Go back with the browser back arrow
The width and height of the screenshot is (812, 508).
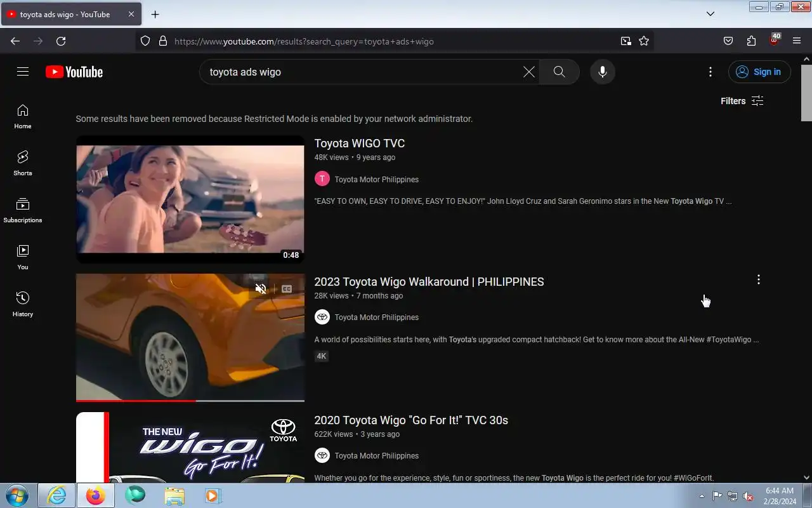tap(15, 41)
